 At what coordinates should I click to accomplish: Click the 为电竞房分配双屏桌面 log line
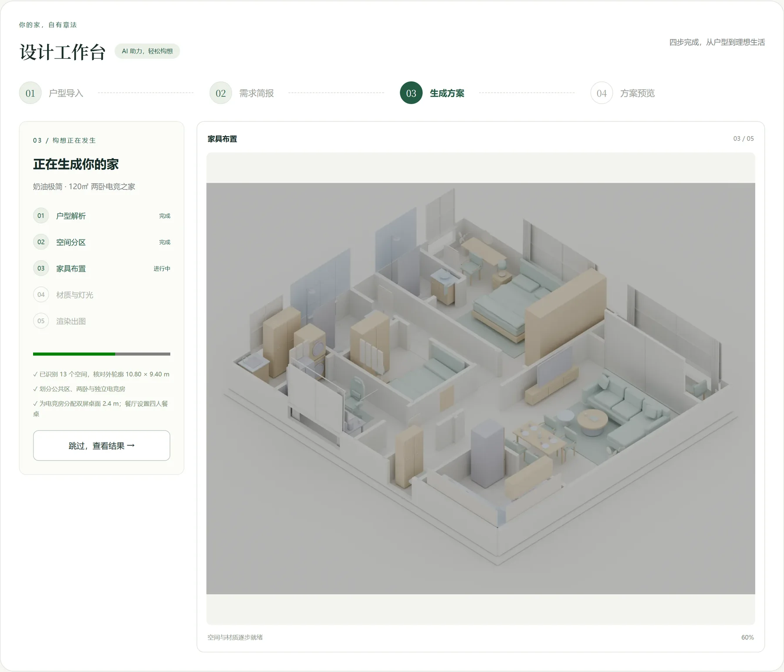click(101, 409)
